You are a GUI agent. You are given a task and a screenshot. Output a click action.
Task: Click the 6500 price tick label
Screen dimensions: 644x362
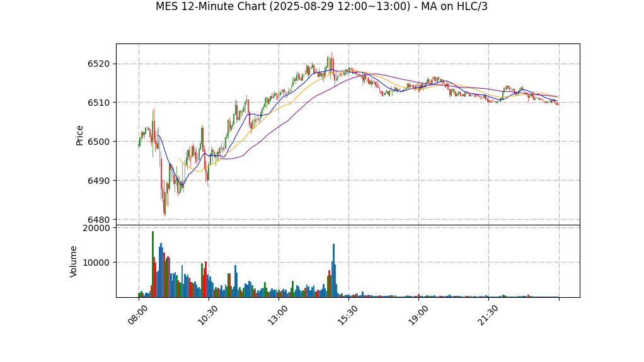(x=98, y=142)
